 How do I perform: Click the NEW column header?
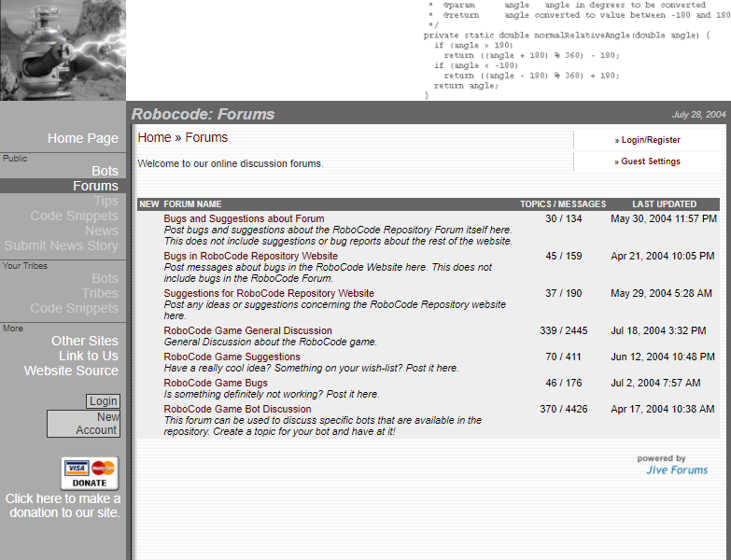point(149,204)
